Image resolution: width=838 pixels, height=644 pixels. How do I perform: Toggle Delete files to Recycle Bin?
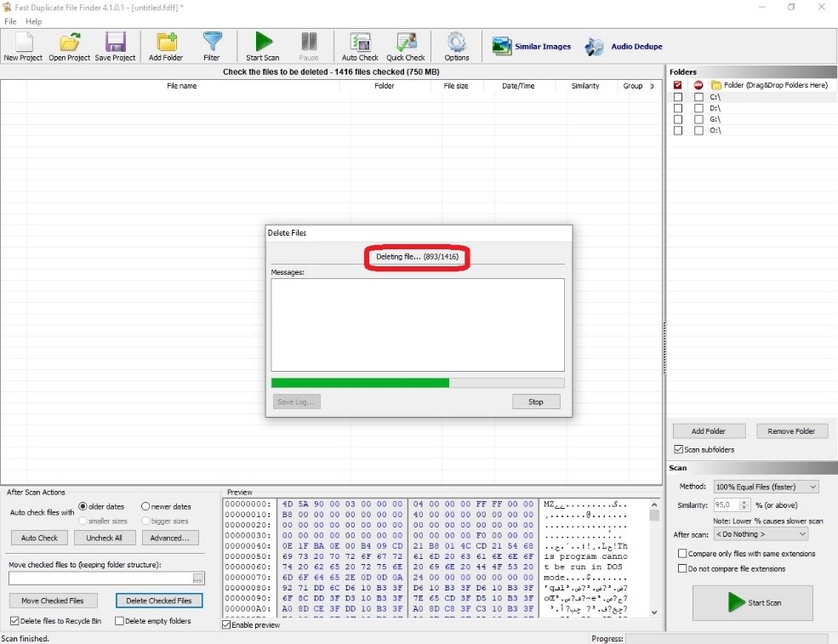tap(14, 620)
